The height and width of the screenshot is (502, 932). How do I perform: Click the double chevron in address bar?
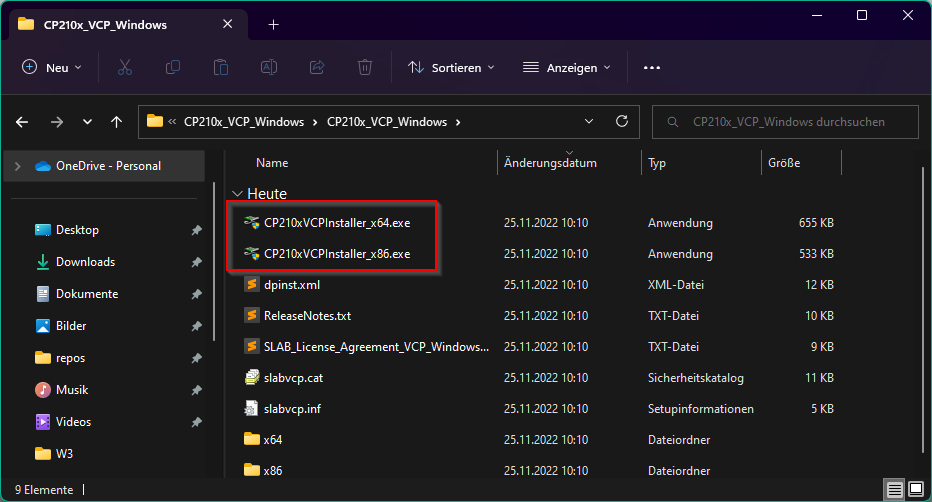pos(172,122)
